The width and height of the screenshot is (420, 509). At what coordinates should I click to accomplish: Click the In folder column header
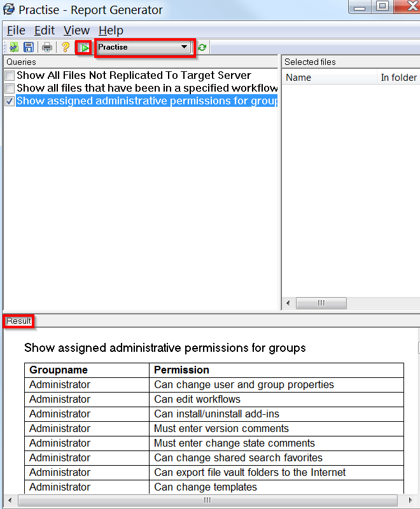pos(398,78)
